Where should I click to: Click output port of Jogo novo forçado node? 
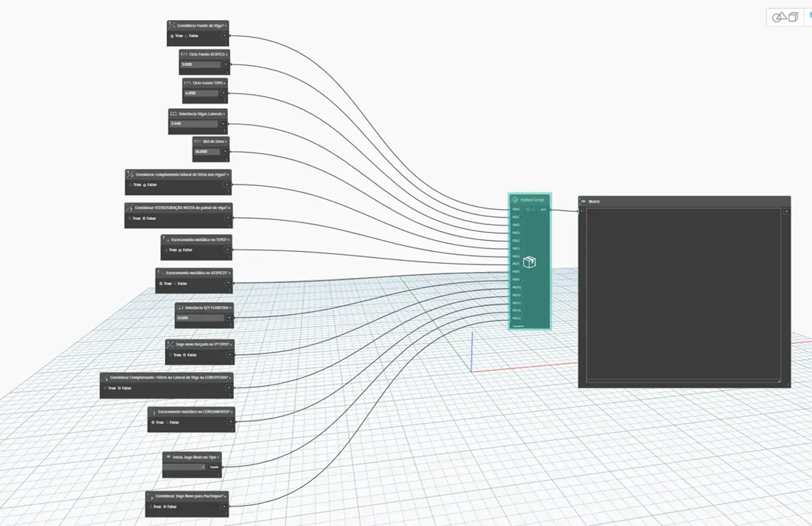tap(230, 356)
